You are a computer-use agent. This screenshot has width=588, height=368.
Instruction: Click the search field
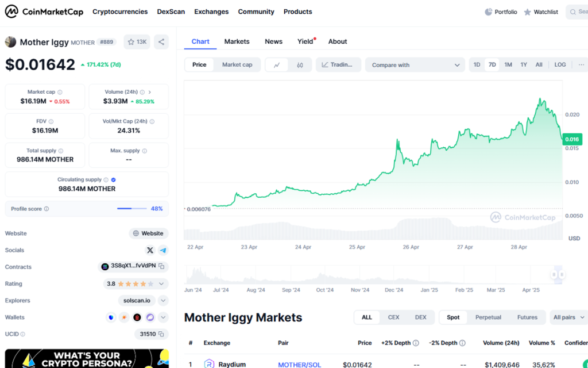[577, 12]
